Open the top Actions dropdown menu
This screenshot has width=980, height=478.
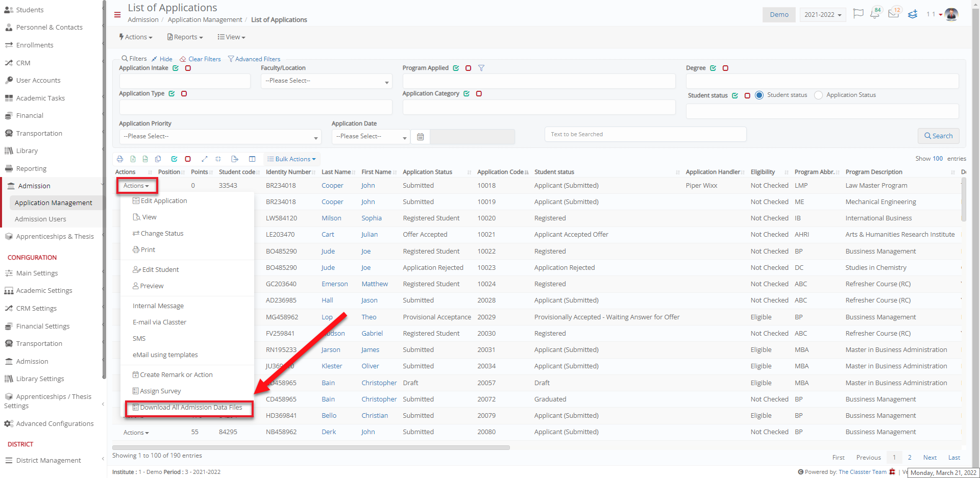click(x=136, y=37)
